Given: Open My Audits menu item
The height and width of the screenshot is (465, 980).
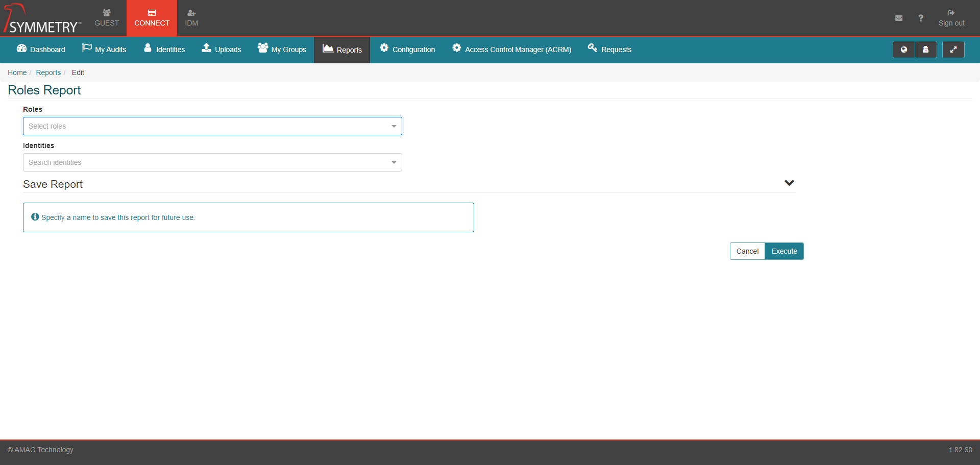Looking at the screenshot, I should pos(104,50).
